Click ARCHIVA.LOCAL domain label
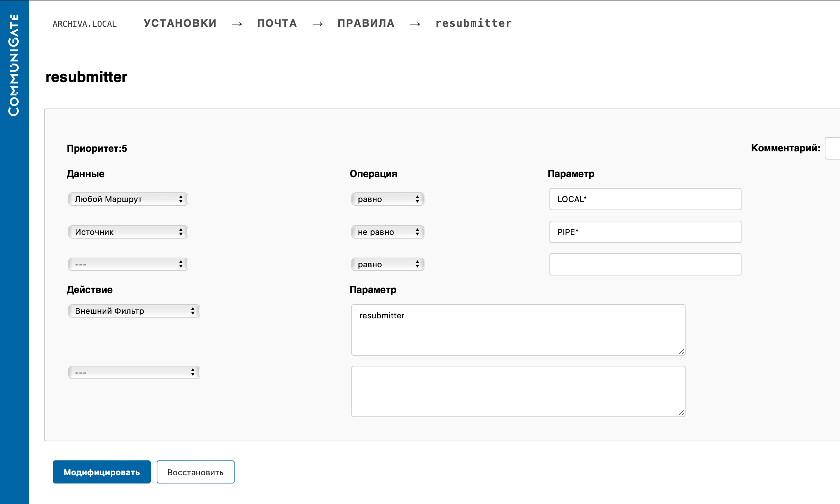Screen dimensions: 840x504 click(x=85, y=24)
